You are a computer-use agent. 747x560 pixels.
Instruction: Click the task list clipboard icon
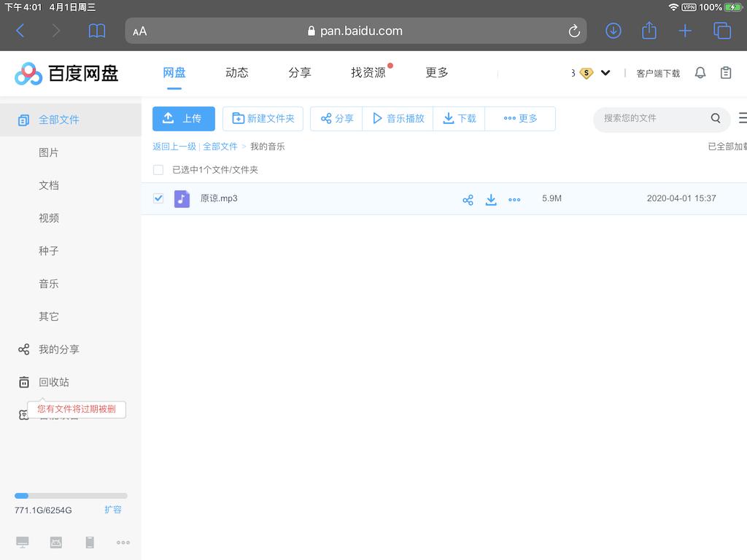(724, 73)
